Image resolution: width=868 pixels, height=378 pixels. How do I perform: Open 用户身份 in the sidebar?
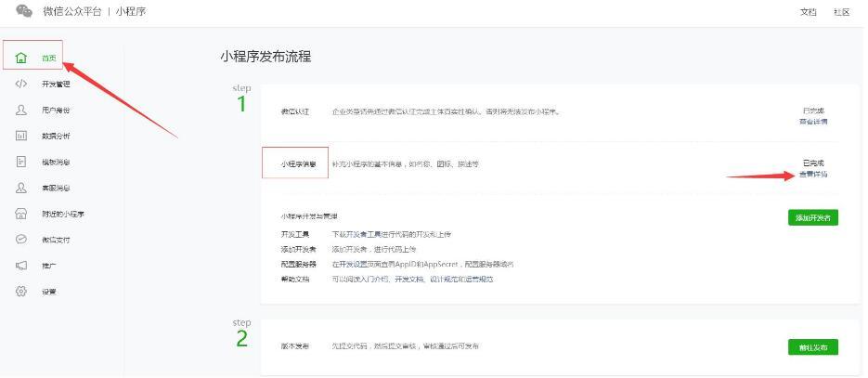(x=56, y=111)
